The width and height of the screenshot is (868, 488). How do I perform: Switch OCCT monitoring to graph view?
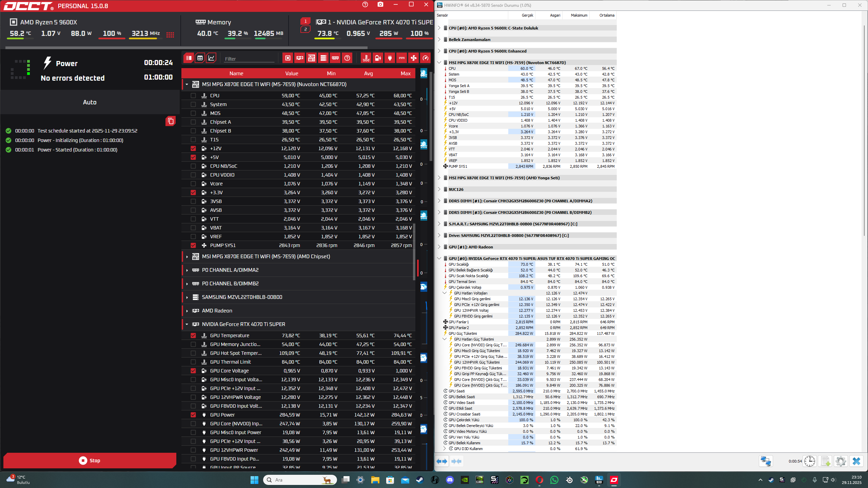coord(211,58)
